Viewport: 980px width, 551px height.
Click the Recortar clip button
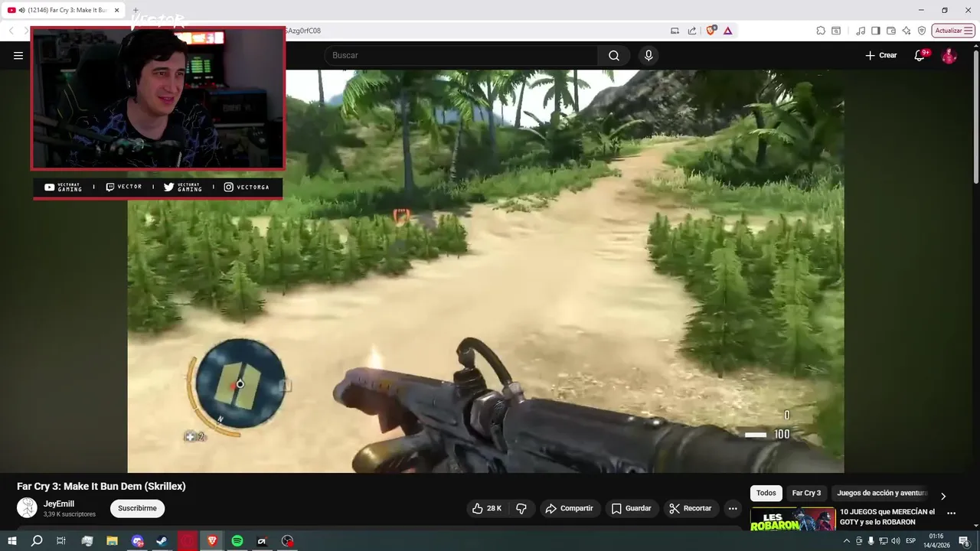pos(691,508)
